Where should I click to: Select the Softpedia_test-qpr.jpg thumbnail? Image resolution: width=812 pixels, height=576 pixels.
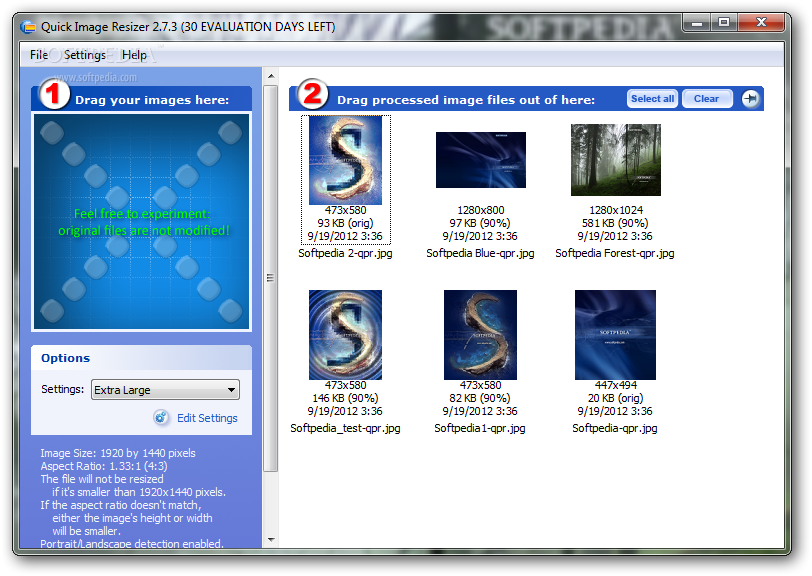345,335
